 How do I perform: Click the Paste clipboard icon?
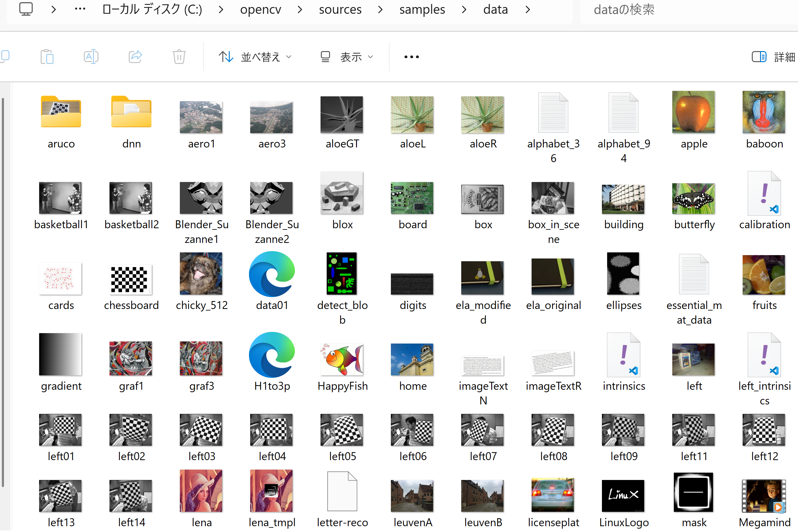pyautogui.click(x=47, y=57)
